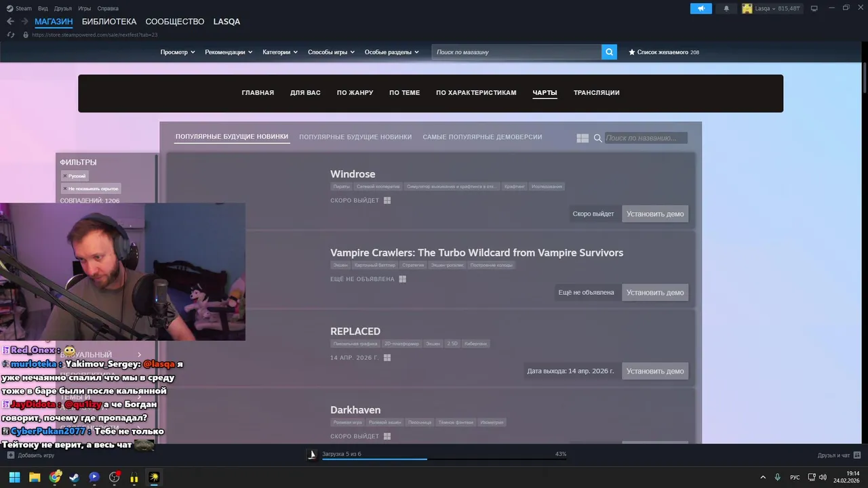Open the 'Вид' menu

click(x=43, y=8)
